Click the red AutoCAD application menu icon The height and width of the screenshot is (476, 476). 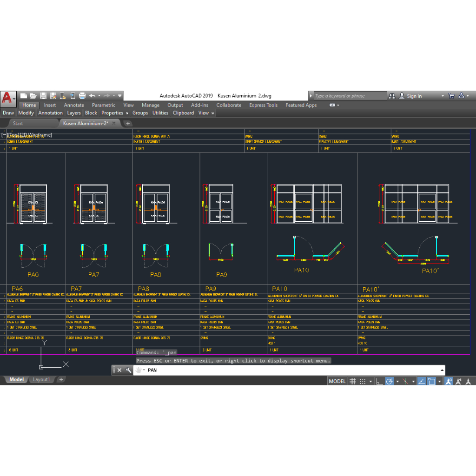point(7,95)
